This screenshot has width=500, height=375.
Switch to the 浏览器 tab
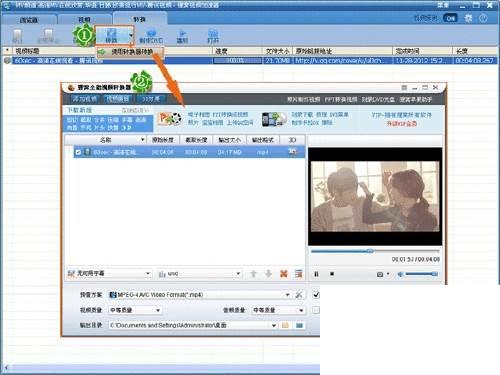pyautogui.click(x=29, y=20)
